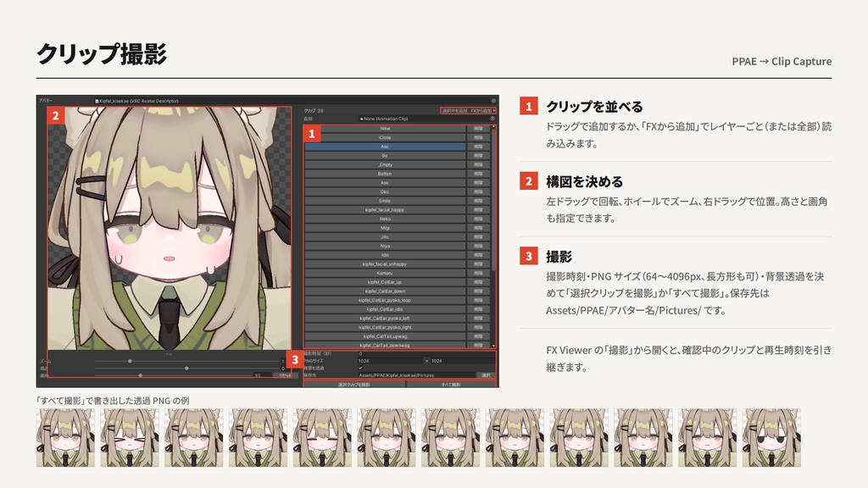Image resolution: width=868 pixels, height=488 pixels.
Task: Select the Nihe clip row
Action: pos(386,129)
